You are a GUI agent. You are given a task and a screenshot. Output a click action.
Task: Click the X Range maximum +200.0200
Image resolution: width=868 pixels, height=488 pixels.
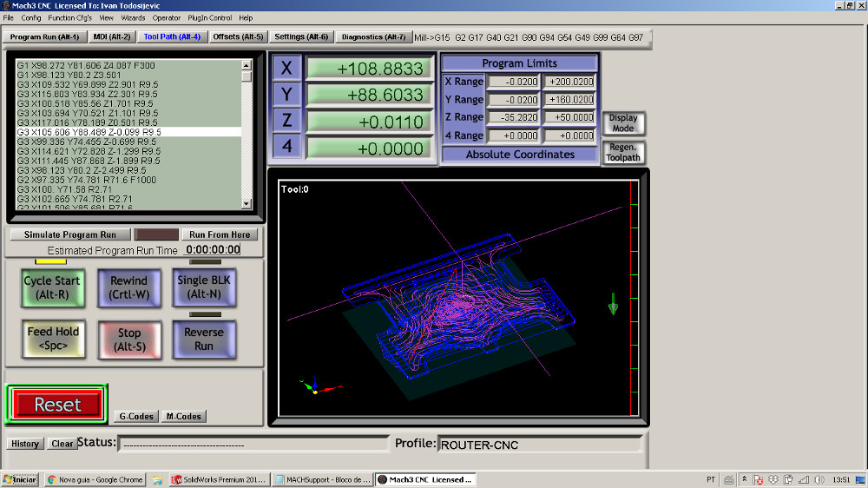pyautogui.click(x=569, y=82)
